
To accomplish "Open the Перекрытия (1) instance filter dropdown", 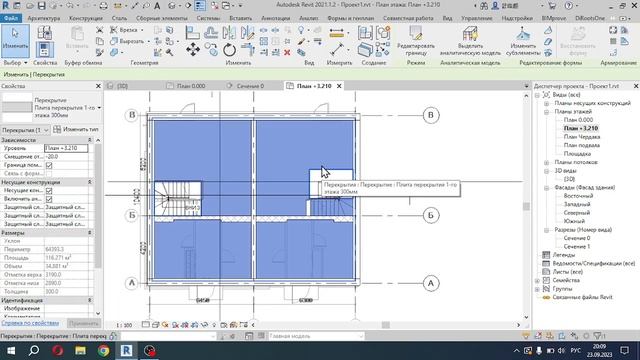I will pyautogui.click(x=25, y=130).
